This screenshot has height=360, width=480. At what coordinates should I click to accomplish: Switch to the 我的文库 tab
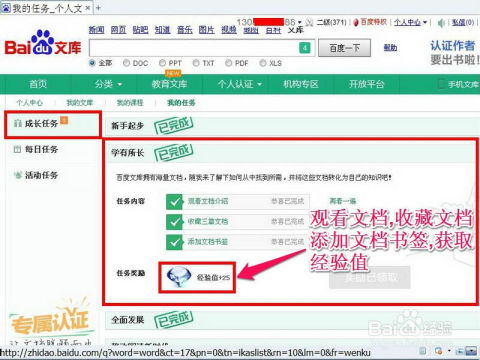(80, 103)
